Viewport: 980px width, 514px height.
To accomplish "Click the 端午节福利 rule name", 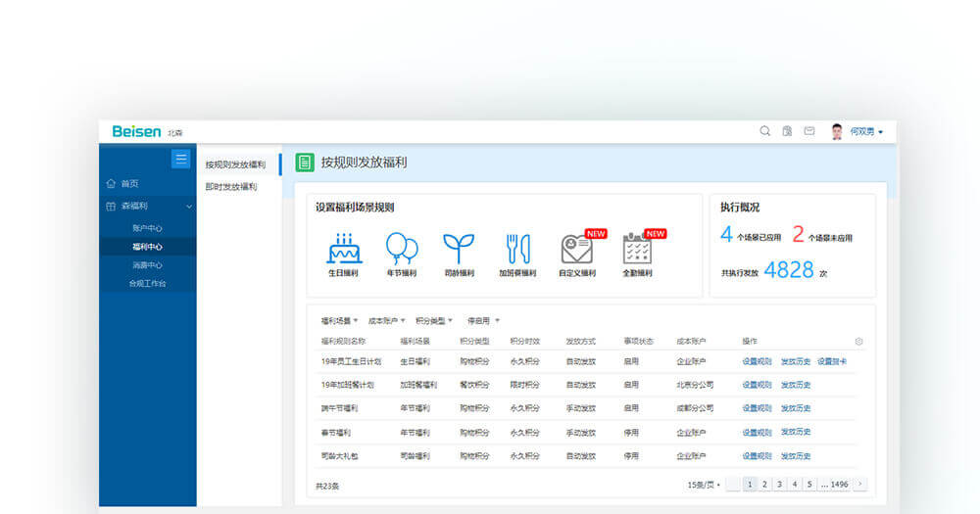I will click(339, 408).
